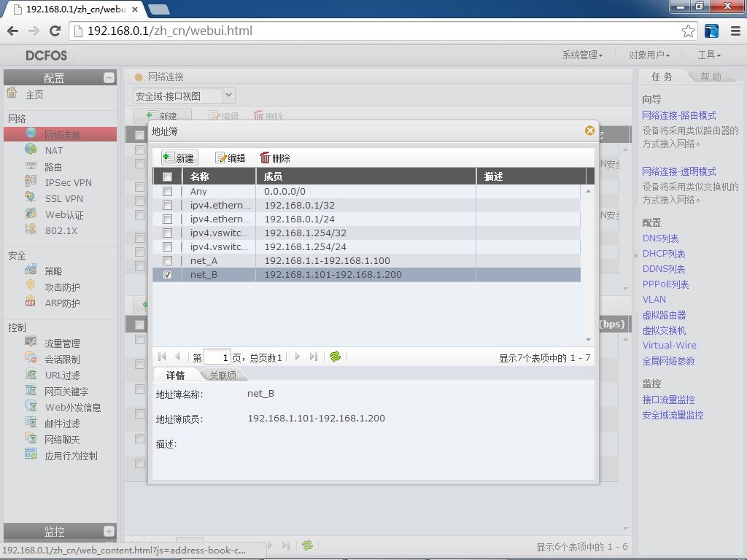
Task: Expand the 工具 menu
Action: click(x=709, y=55)
